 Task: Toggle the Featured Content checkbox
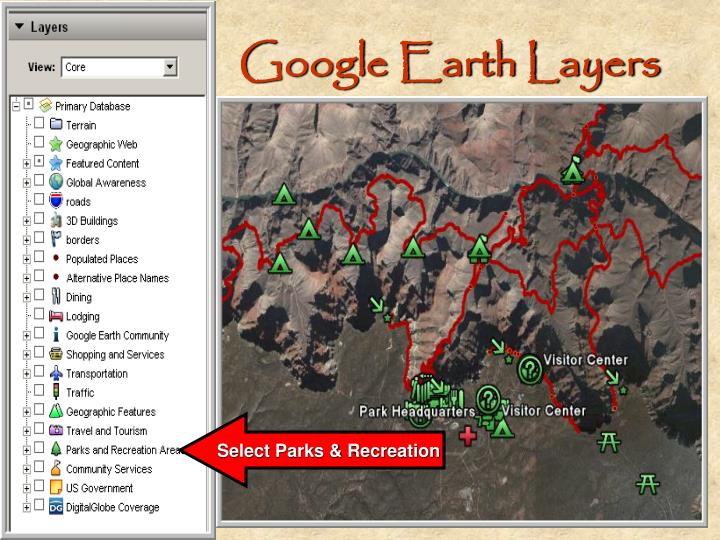(39, 161)
